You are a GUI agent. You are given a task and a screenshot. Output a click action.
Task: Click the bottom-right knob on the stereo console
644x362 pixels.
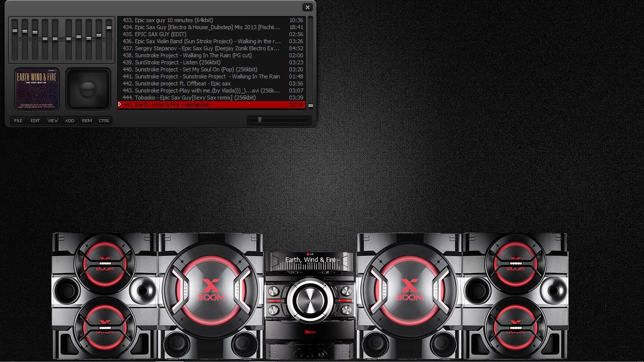[x=346, y=309]
